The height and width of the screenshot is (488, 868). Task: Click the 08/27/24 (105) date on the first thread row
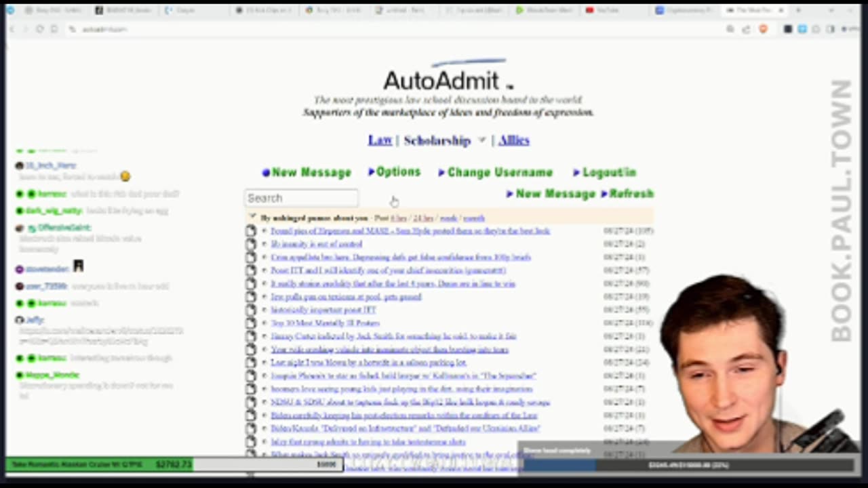pos(629,231)
